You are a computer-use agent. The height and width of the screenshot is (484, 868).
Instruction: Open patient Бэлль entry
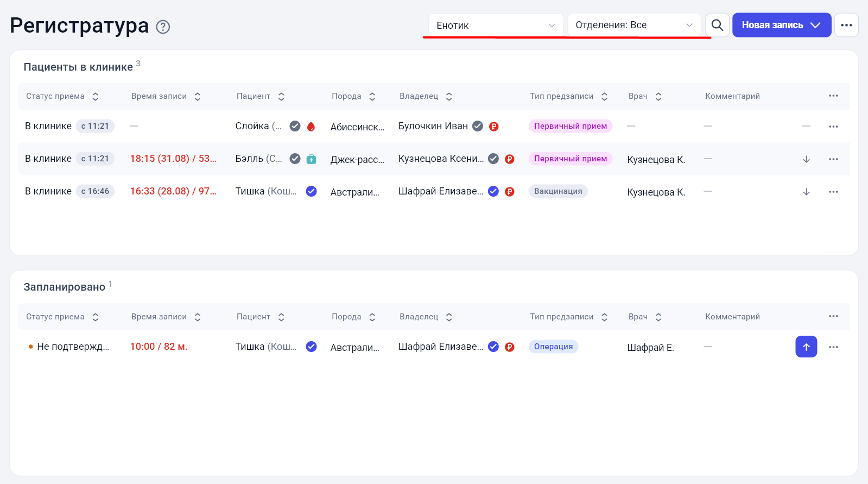pos(258,159)
